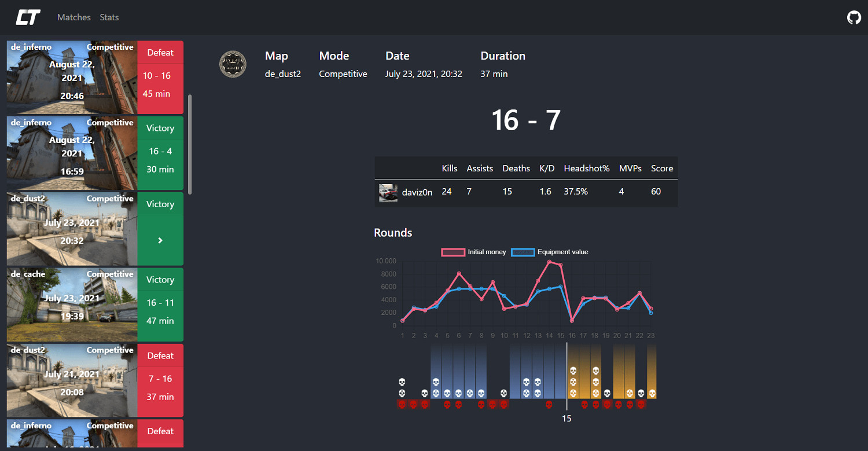Open the GitHub repository icon

854,17
